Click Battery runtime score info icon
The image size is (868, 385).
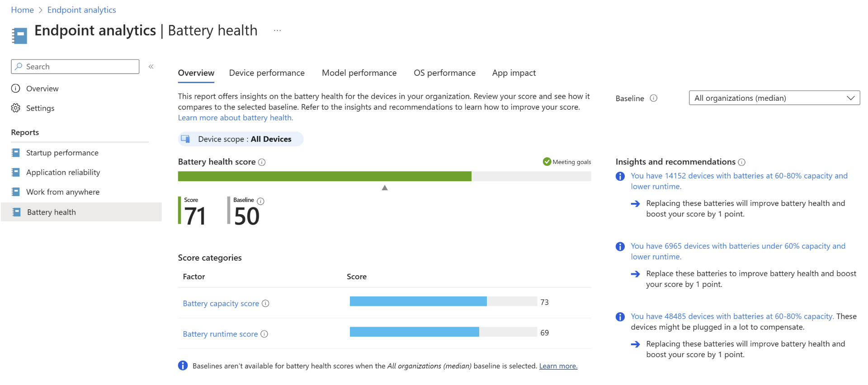tap(264, 334)
